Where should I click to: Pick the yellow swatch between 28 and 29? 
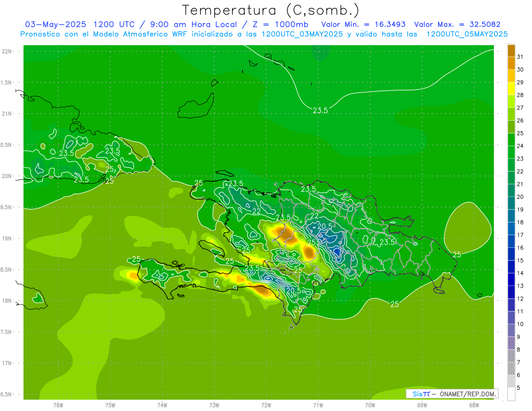click(511, 89)
